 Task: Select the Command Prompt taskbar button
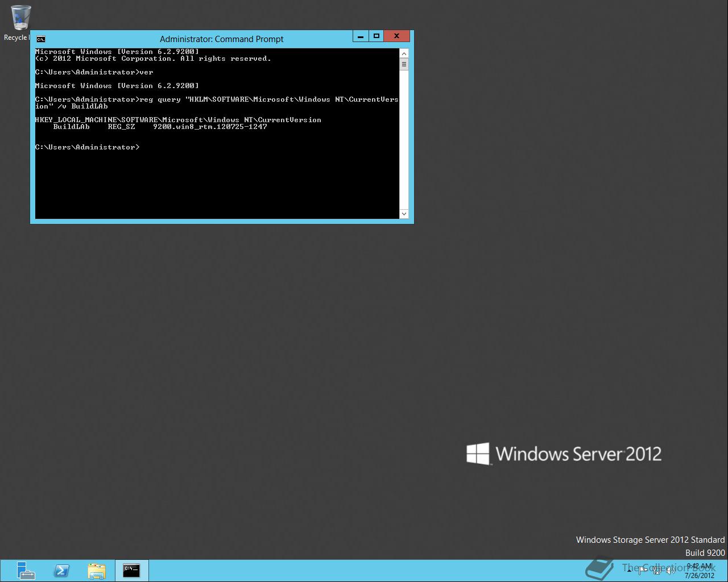[131, 571]
